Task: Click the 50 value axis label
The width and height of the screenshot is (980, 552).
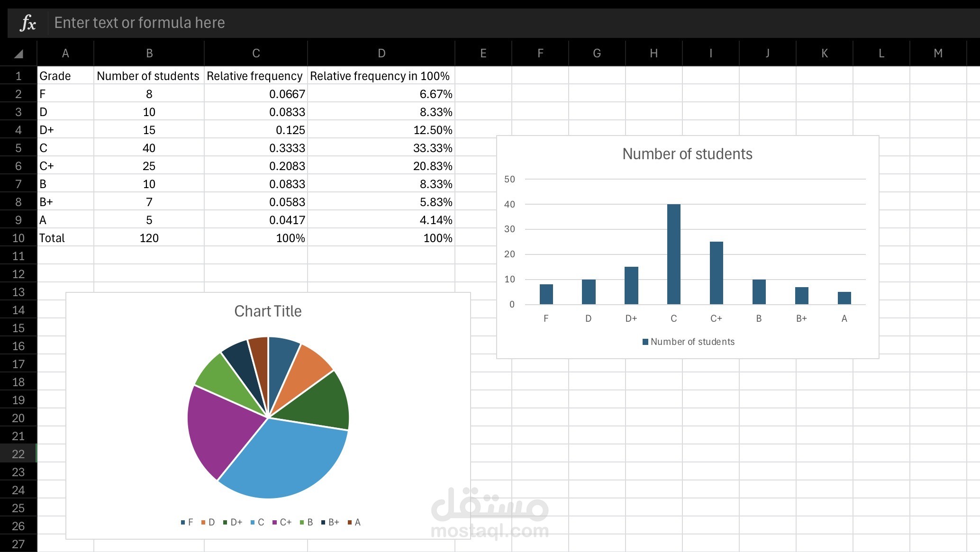Action: [509, 179]
